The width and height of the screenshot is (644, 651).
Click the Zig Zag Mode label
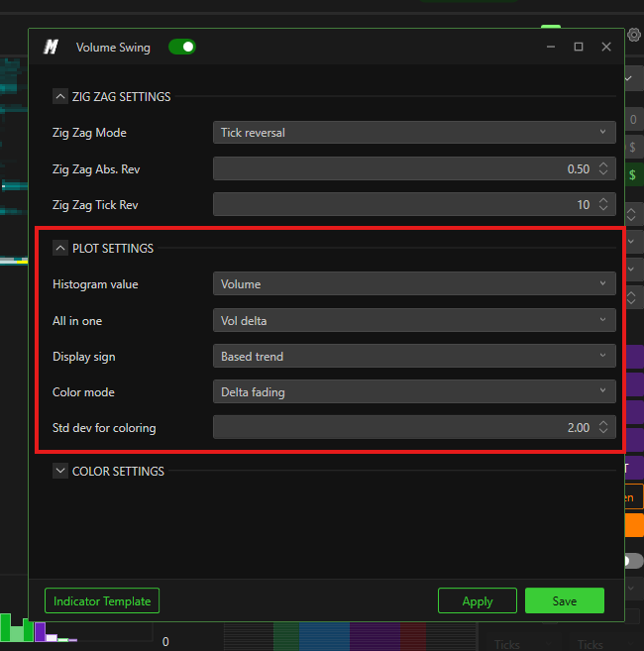click(89, 133)
